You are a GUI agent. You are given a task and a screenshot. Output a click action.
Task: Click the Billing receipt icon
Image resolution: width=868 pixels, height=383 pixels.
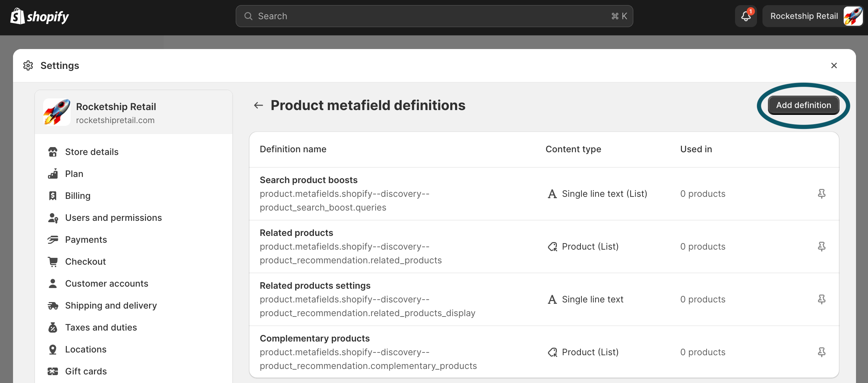(x=53, y=196)
